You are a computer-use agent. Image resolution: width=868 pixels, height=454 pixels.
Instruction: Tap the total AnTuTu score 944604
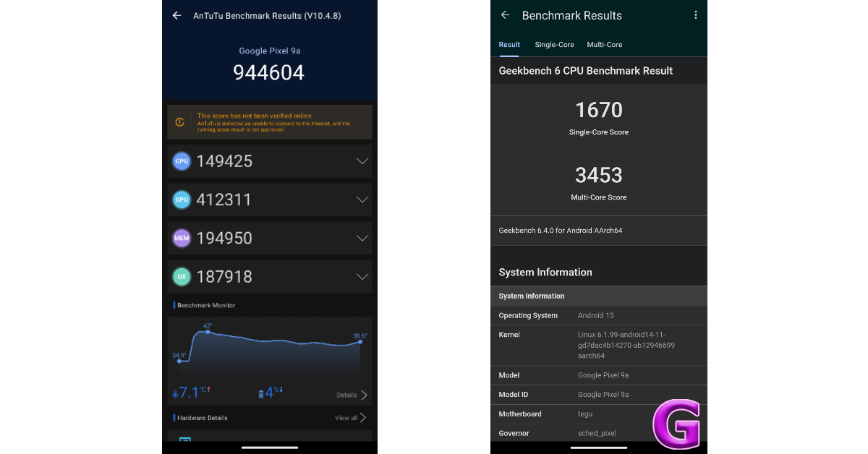[x=269, y=72]
